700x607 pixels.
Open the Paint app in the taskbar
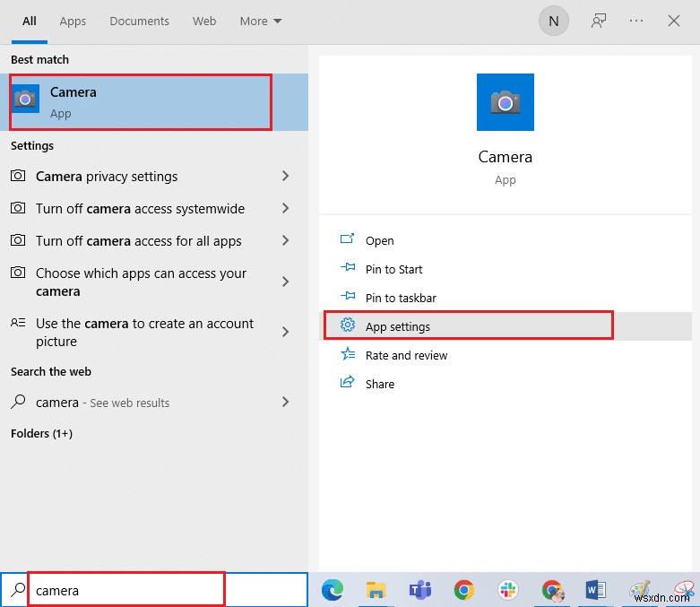pos(639,590)
